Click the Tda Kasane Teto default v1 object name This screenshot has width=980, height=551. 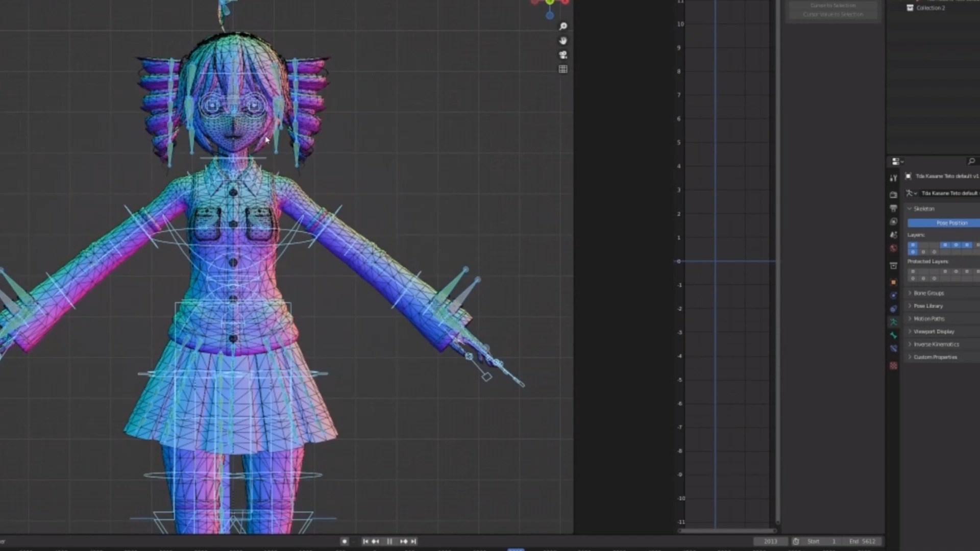(x=947, y=176)
